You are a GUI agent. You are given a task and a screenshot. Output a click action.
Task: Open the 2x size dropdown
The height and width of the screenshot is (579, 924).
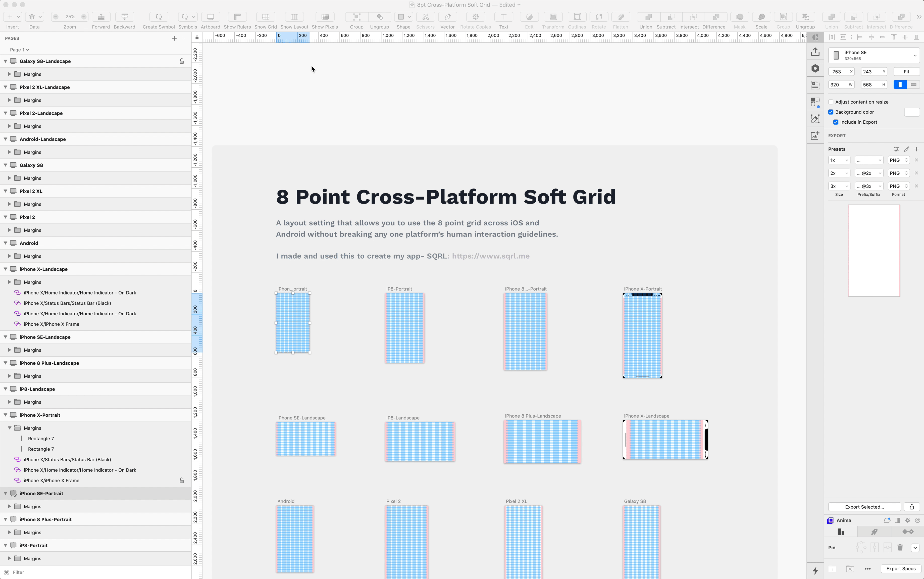point(839,173)
